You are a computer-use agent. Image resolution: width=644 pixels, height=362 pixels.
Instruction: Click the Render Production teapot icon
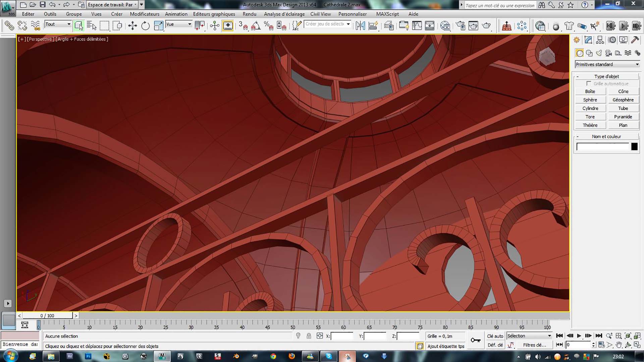click(486, 26)
